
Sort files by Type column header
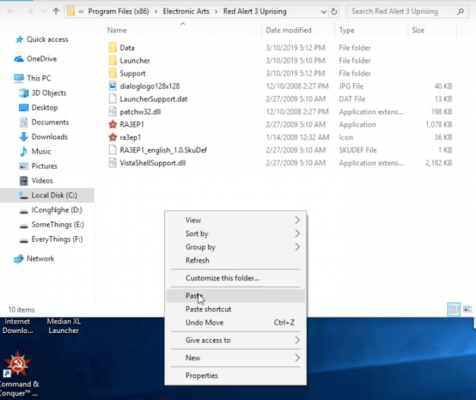click(347, 30)
